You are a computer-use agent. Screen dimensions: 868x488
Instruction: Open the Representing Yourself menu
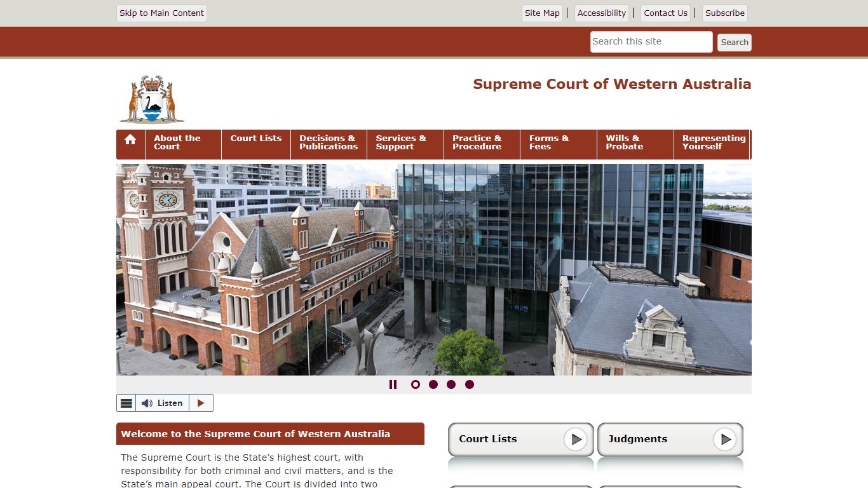pyautogui.click(x=712, y=144)
